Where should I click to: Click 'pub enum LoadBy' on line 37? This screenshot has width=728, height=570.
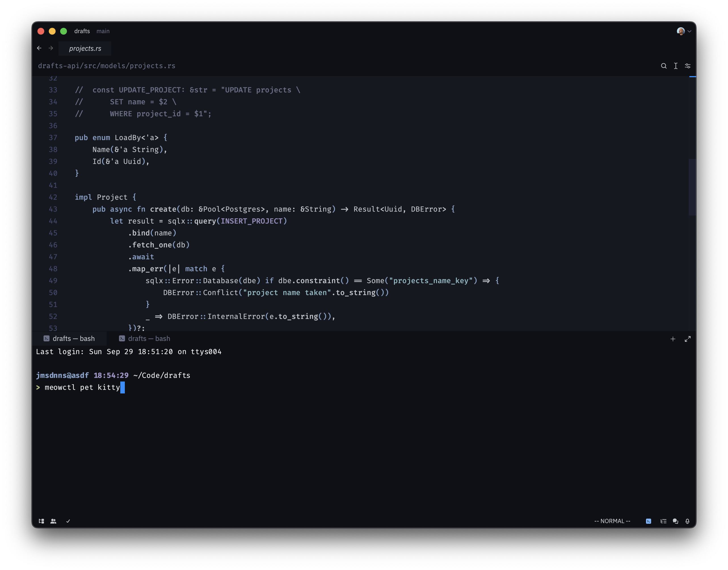pyautogui.click(x=108, y=137)
